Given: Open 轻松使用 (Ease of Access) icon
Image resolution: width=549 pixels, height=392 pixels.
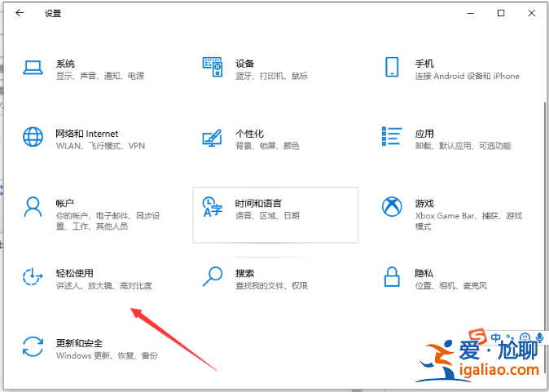Looking at the screenshot, I should (33, 276).
